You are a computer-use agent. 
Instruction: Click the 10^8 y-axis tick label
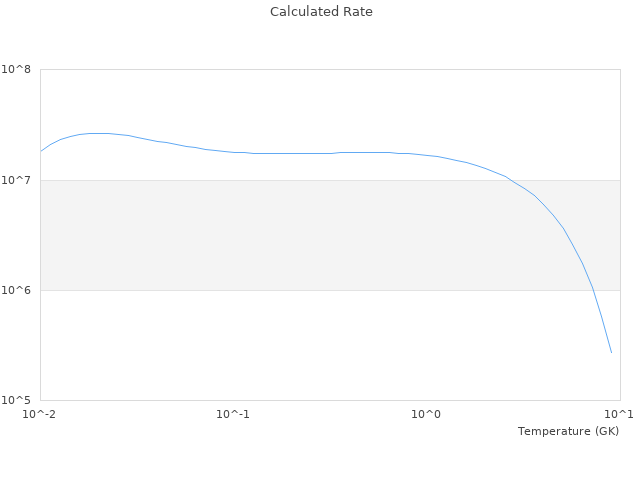pos(17,70)
